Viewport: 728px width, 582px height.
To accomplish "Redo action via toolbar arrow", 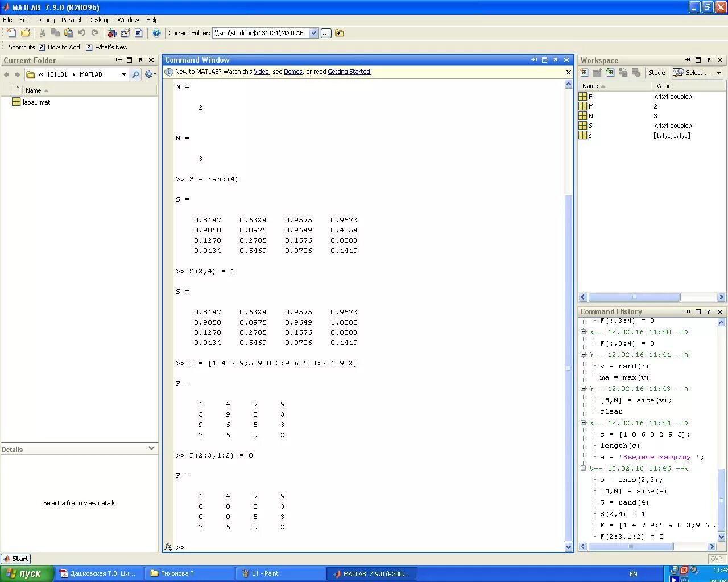I will (x=95, y=33).
